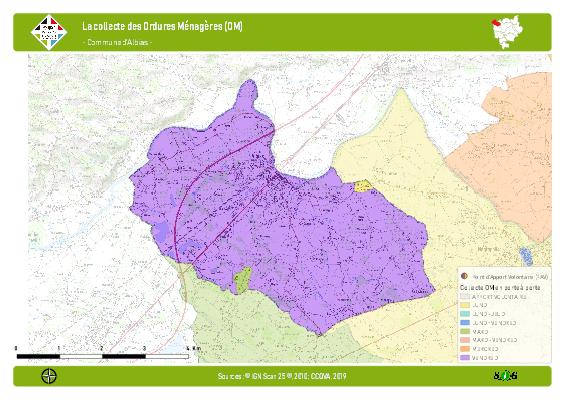This screenshot has width=565, height=400.
Task: Click the Commune d'Albias subtitle
Action: (x=117, y=42)
